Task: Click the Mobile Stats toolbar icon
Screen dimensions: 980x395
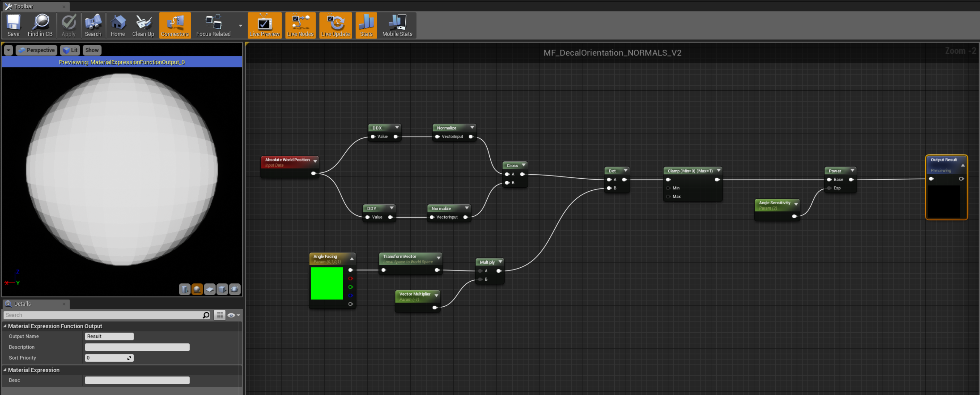Action: tap(397, 25)
